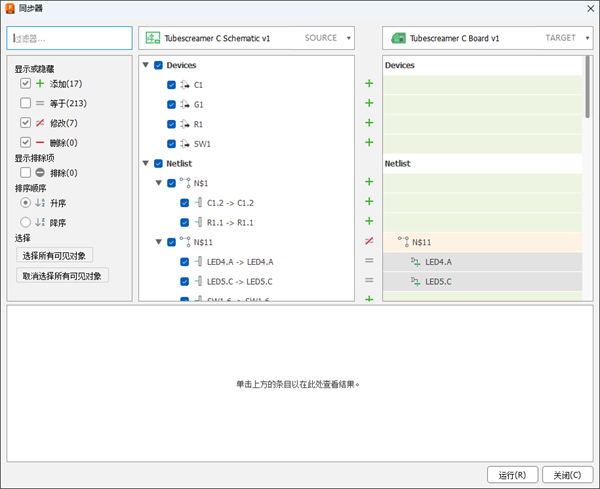Click the pin icon of LED5.C -> LED5.C
Image resolution: width=600 pixels, height=489 pixels.
pyautogui.click(x=198, y=281)
